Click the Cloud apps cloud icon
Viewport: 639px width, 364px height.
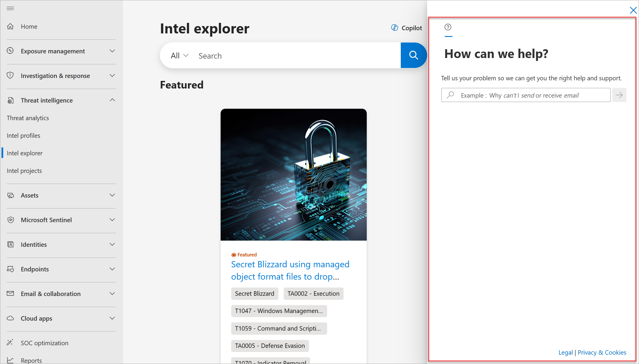[11, 318]
